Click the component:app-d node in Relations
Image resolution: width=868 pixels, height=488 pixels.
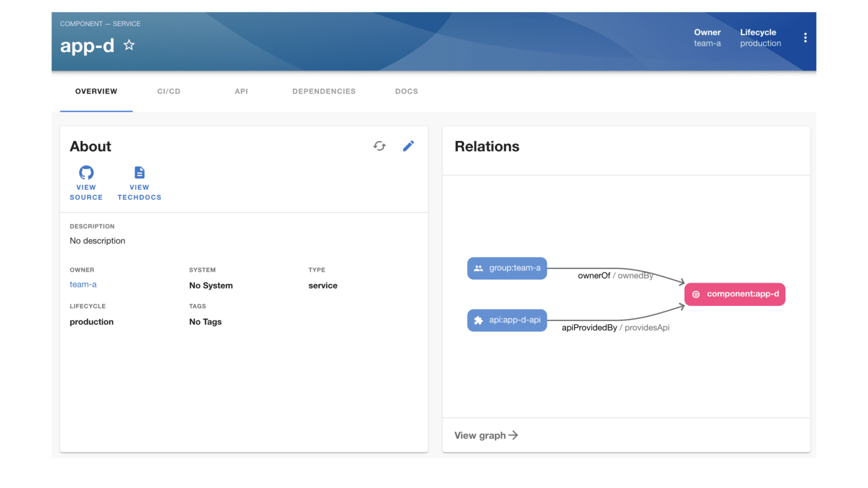point(735,294)
